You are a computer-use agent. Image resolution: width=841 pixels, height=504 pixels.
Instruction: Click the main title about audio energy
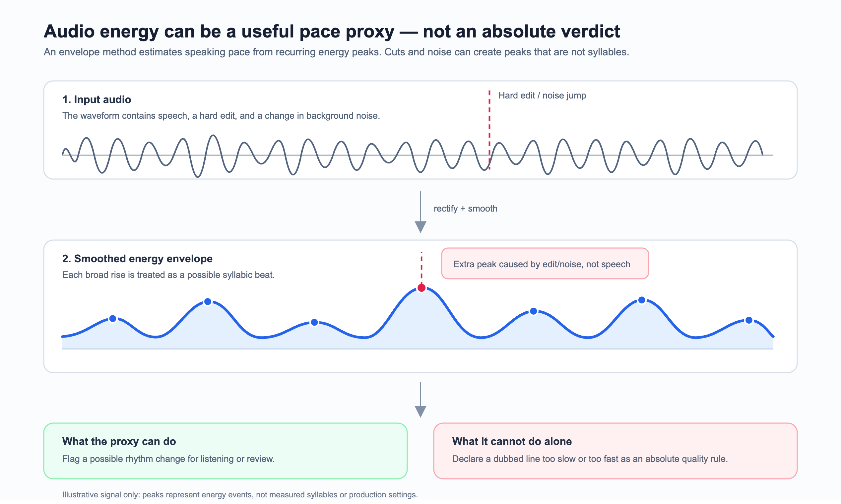click(x=332, y=31)
